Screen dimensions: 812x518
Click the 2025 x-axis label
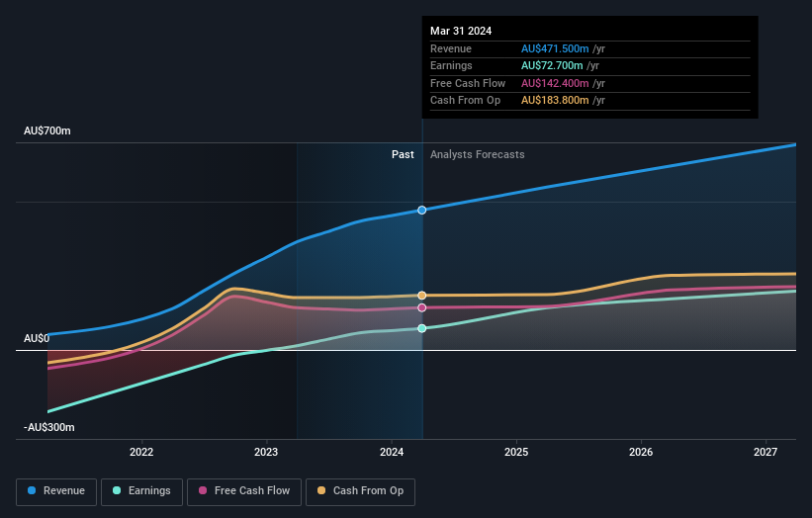516,452
